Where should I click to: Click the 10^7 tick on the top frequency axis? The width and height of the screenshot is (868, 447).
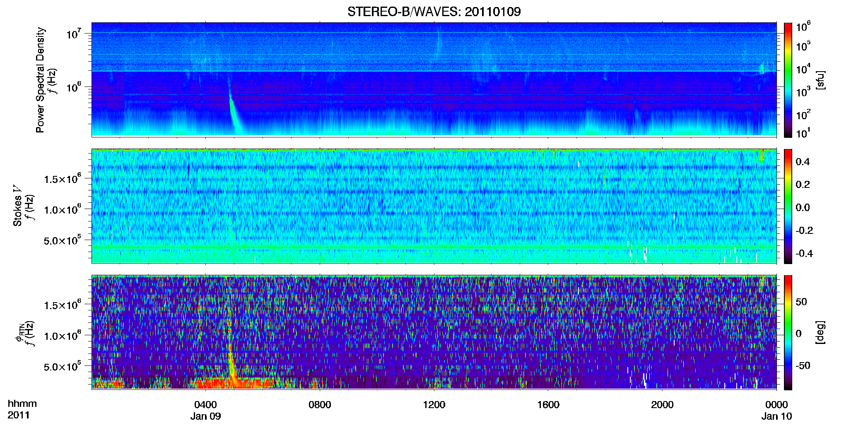[x=74, y=34]
